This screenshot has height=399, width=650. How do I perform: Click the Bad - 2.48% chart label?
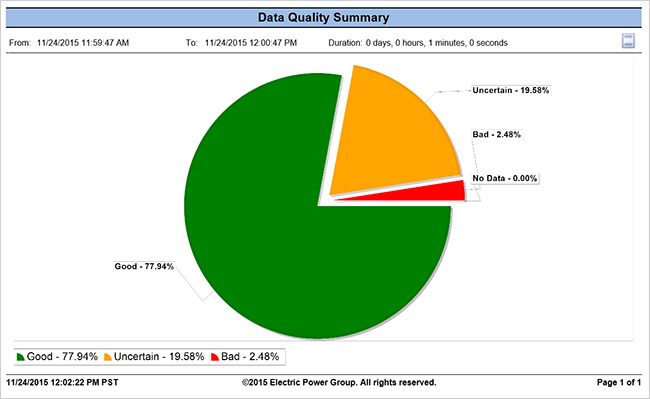497,134
